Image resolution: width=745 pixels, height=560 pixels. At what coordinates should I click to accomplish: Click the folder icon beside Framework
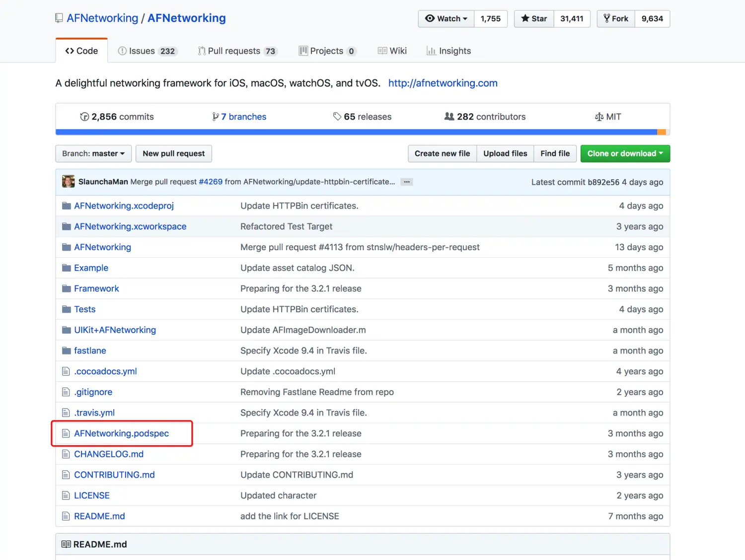[x=67, y=288]
